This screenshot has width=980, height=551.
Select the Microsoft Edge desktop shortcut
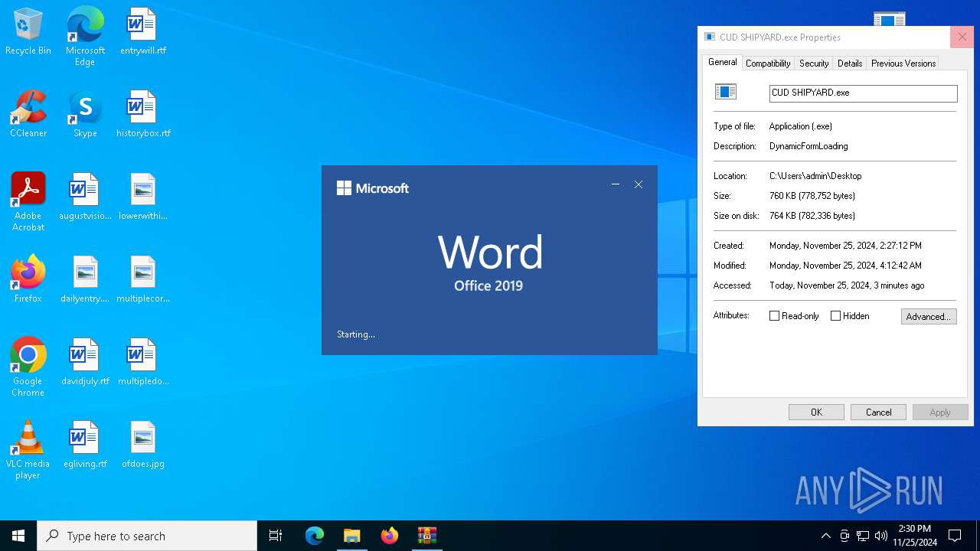click(x=85, y=36)
